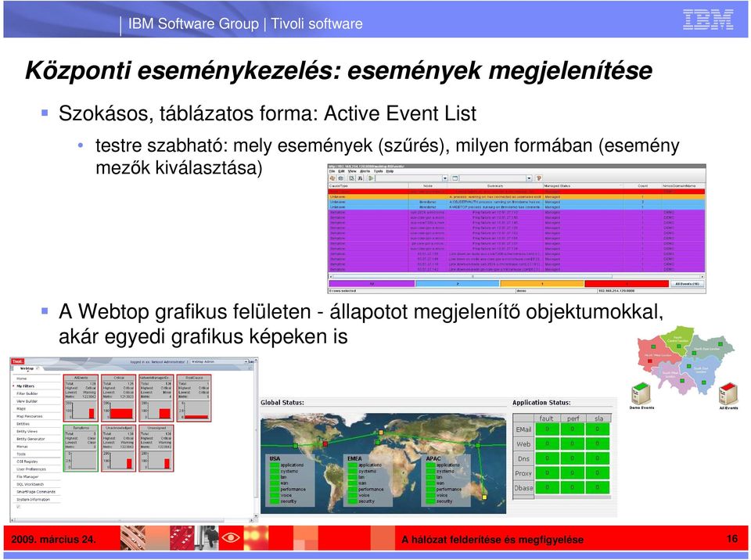Click the RootCause filter monitor box
This screenshot has height=560, width=751.
194,398
